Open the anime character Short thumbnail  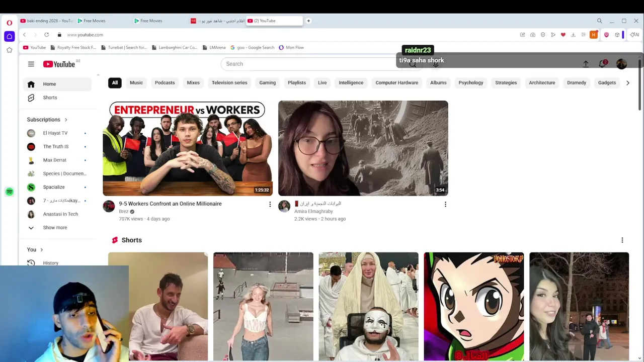click(x=473, y=307)
